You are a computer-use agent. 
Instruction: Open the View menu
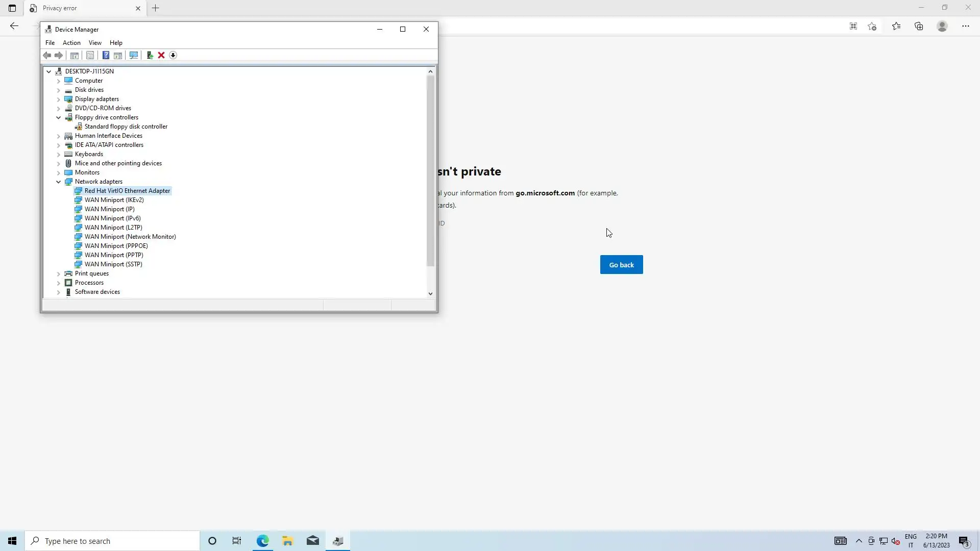[95, 43]
